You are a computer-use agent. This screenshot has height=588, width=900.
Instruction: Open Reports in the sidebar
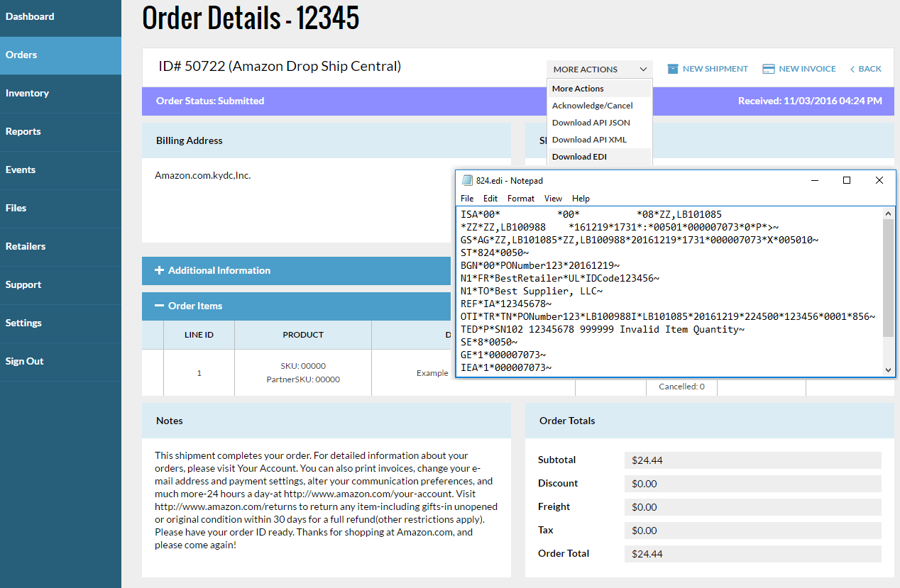coord(60,131)
